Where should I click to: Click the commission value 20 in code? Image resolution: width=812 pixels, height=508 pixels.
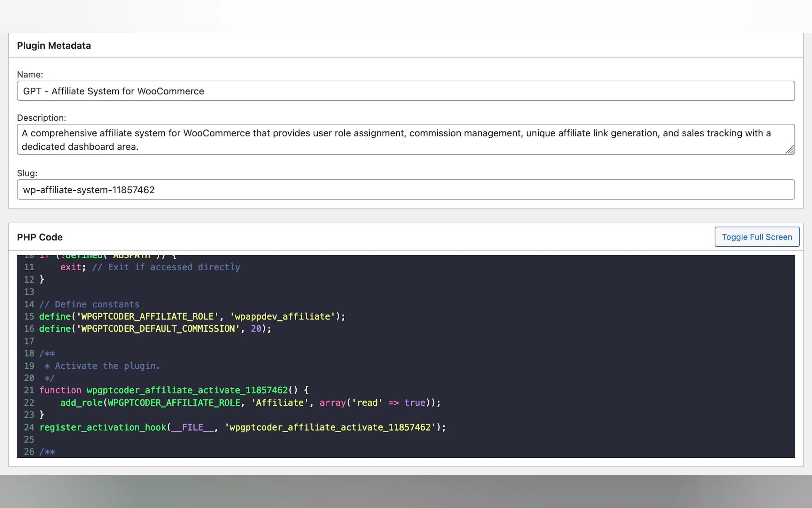[x=256, y=329]
